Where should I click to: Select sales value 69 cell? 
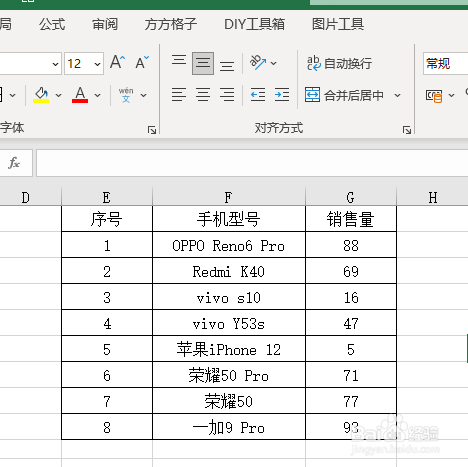351,271
